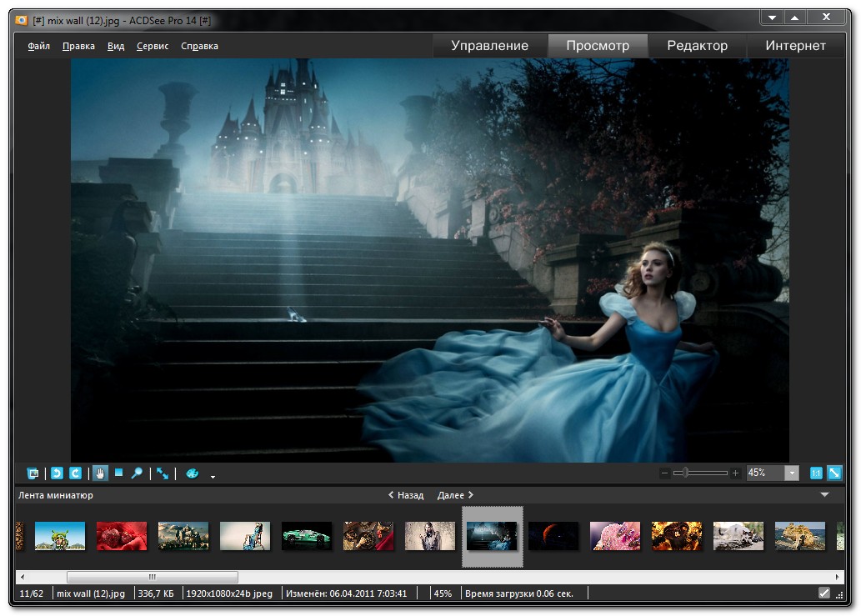Rotate the image right (clockwise)
The image size is (861, 616).
pyautogui.click(x=76, y=473)
